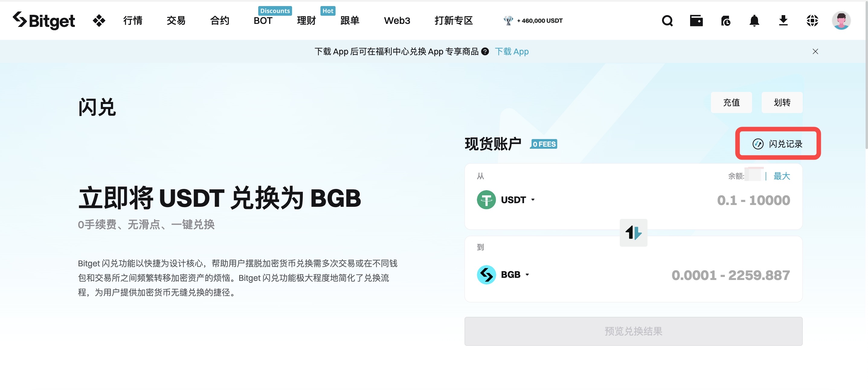Open the user profile avatar
The image size is (868, 390).
841,21
